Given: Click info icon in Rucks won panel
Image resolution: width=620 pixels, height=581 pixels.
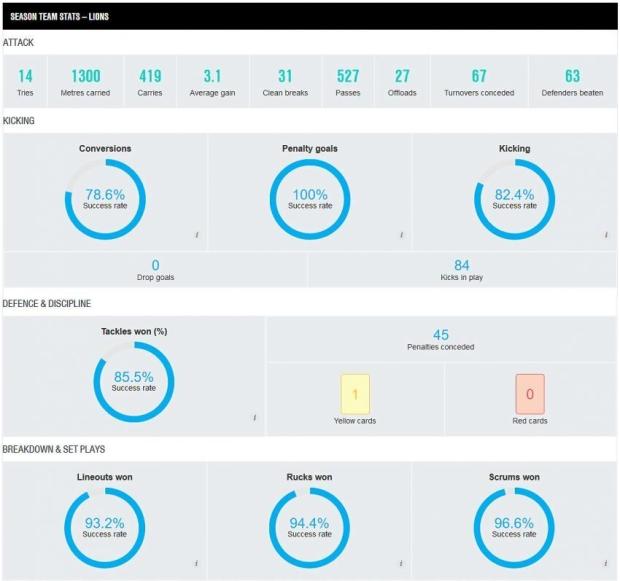Looking at the screenshot, I should 401,563.
